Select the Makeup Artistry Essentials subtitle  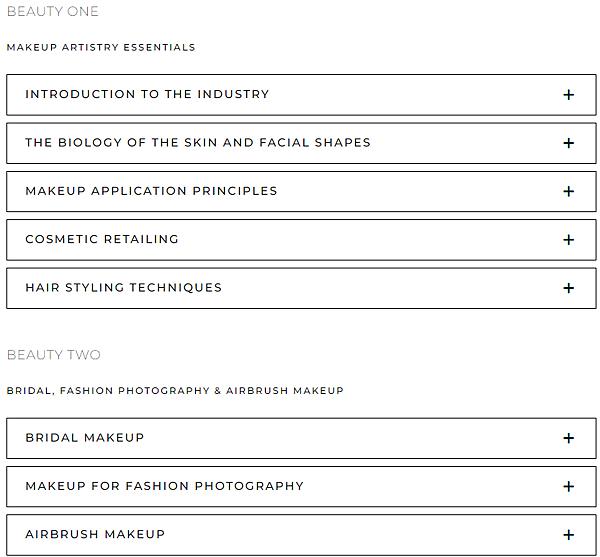101,47
